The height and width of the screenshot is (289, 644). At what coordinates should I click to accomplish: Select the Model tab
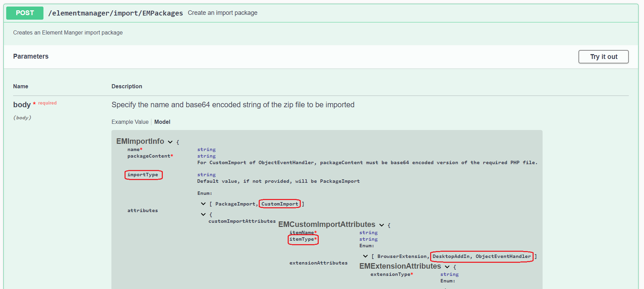click(x=162, y=122)
